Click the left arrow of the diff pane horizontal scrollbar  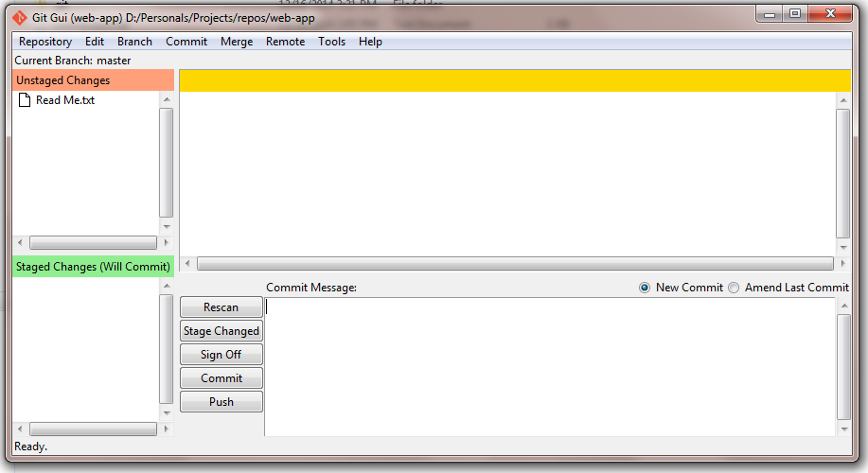pos(187,263)
